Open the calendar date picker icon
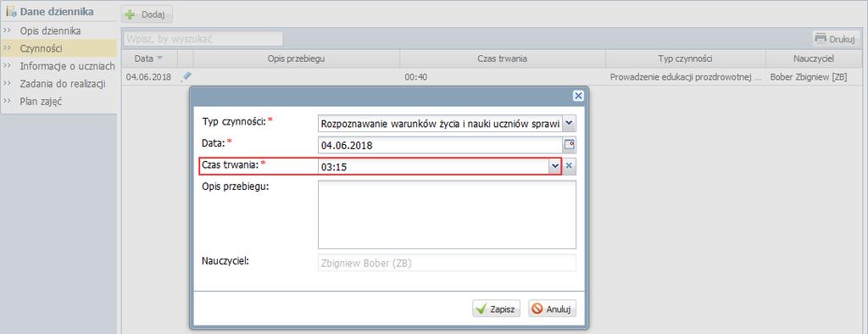The image size is (868, 334). tap(569, 145)
